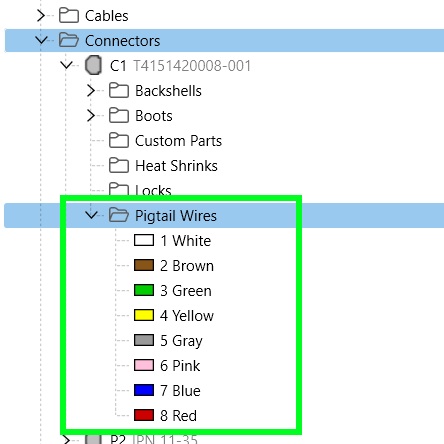Expand the Boots folder chevron
Image resolution: width=444 pixels, height=444 pixels.
pos(91,116)
